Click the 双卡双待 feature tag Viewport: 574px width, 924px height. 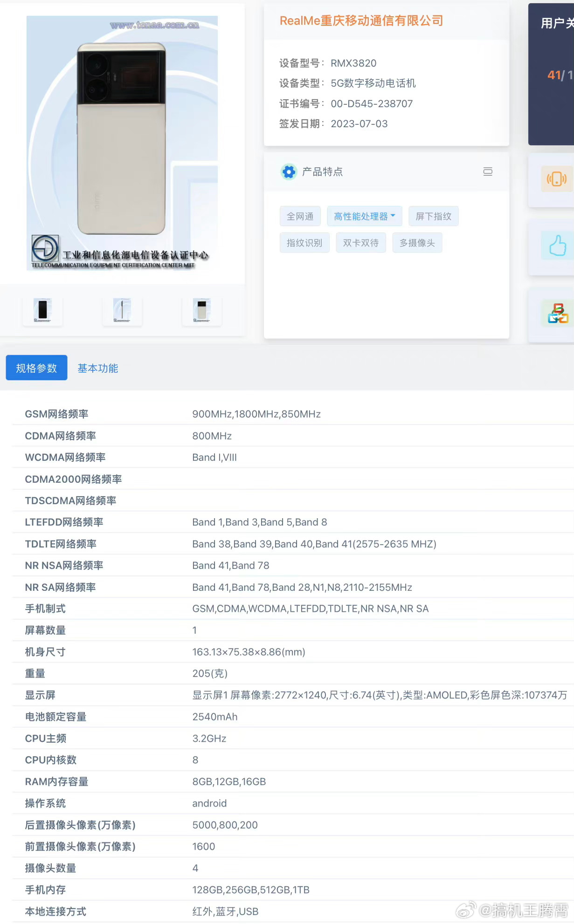tap(360, 243)
